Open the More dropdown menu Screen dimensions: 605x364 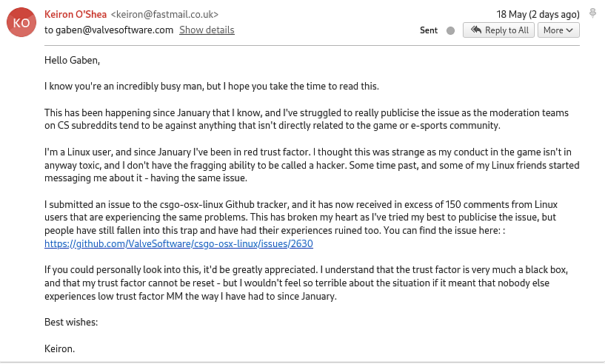coord(558,30)
